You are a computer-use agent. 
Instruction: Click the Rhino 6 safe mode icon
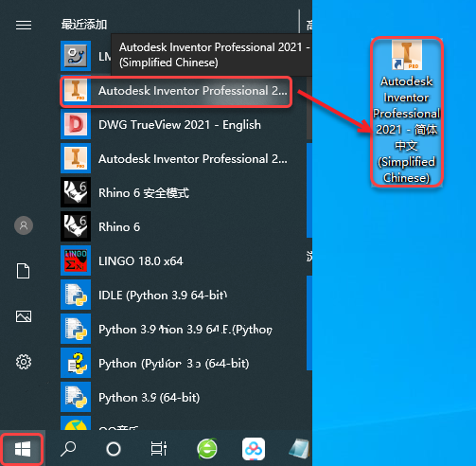76,192
